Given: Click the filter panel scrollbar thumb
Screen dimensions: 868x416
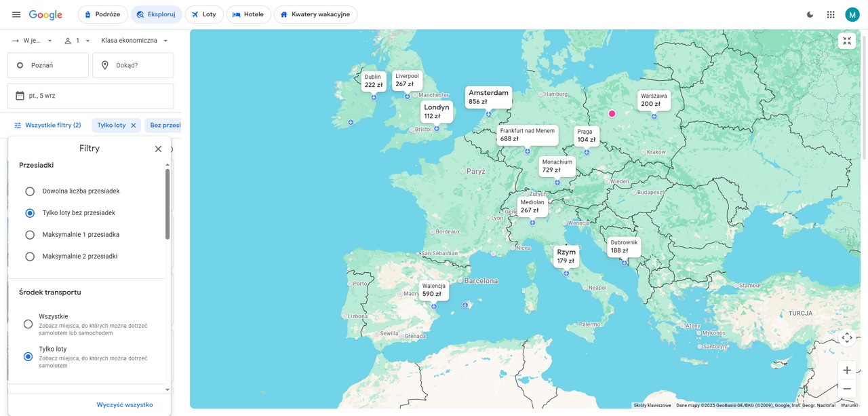Looking at the screenshot, I should pyautogui.click(x=167, y=204).
